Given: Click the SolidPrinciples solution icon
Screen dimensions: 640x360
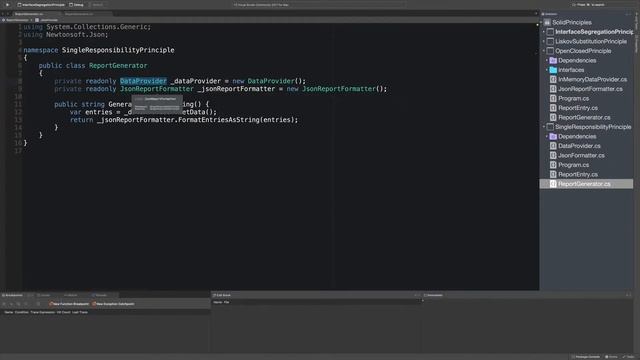Looking at the screenshot, I should coord(547,22).
